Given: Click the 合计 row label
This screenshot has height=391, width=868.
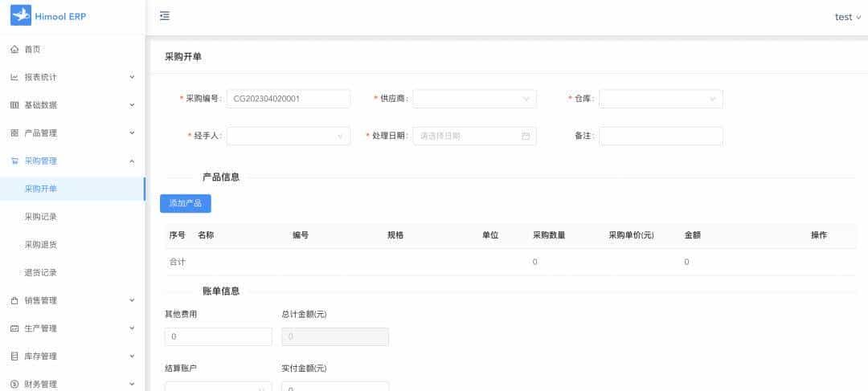Looking at the screenshot, I should [177, 263].
